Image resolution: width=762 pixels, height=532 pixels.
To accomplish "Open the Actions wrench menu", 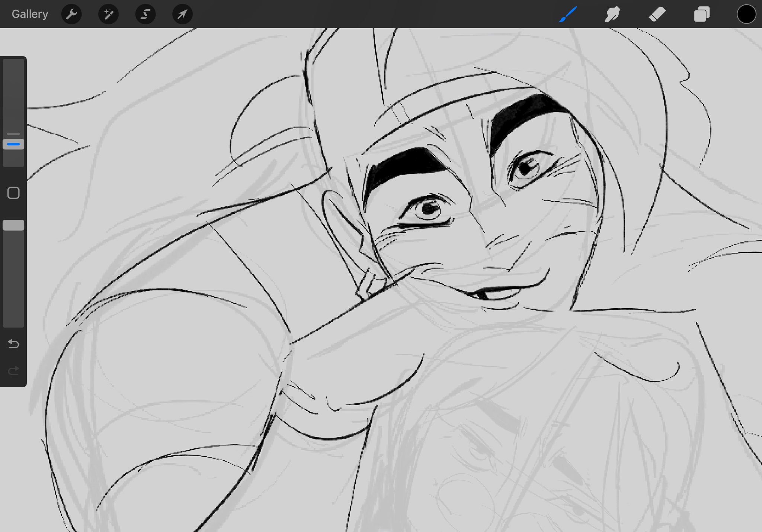I will [x=71, y=14].
